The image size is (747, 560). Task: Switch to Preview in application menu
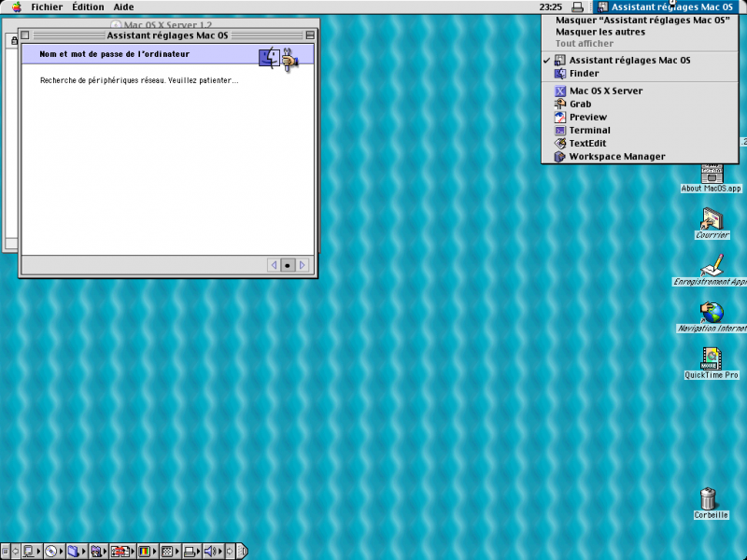(x=640, y=117)
